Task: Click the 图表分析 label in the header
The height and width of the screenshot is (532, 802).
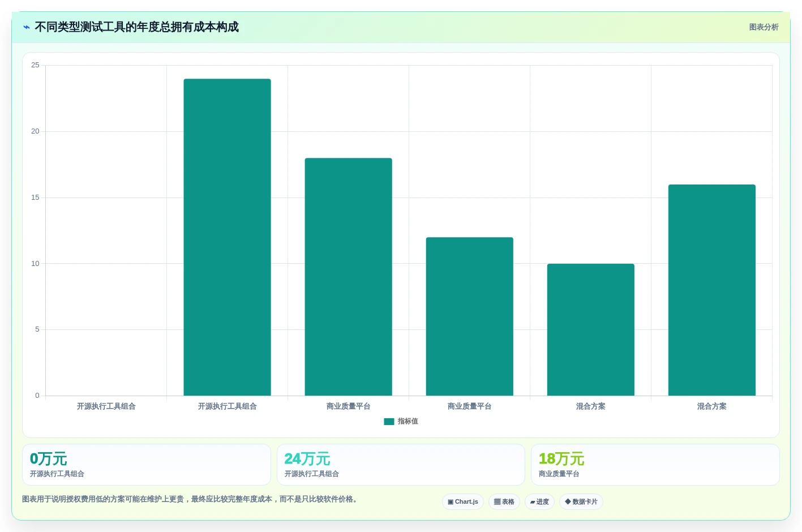Action: click(764, 27)
